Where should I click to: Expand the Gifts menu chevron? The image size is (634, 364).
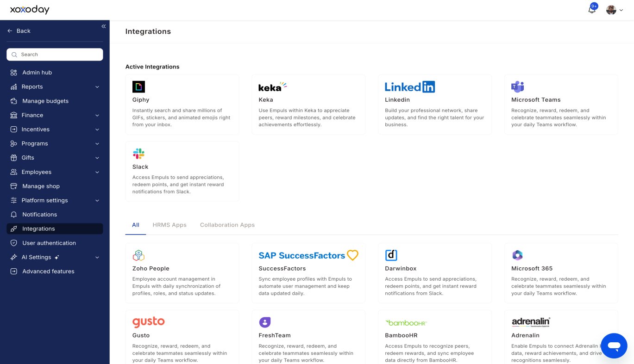click(x=97, y=158)
